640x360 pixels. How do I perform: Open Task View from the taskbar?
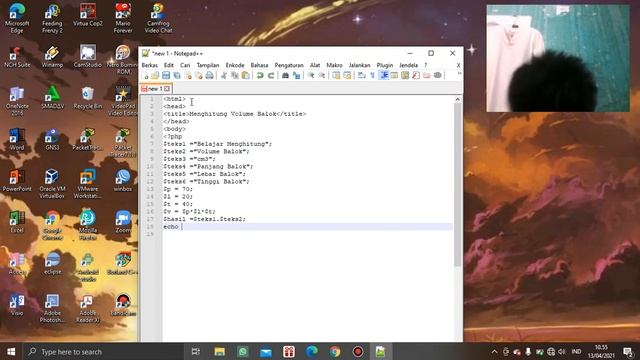click(x=196, y=351)
